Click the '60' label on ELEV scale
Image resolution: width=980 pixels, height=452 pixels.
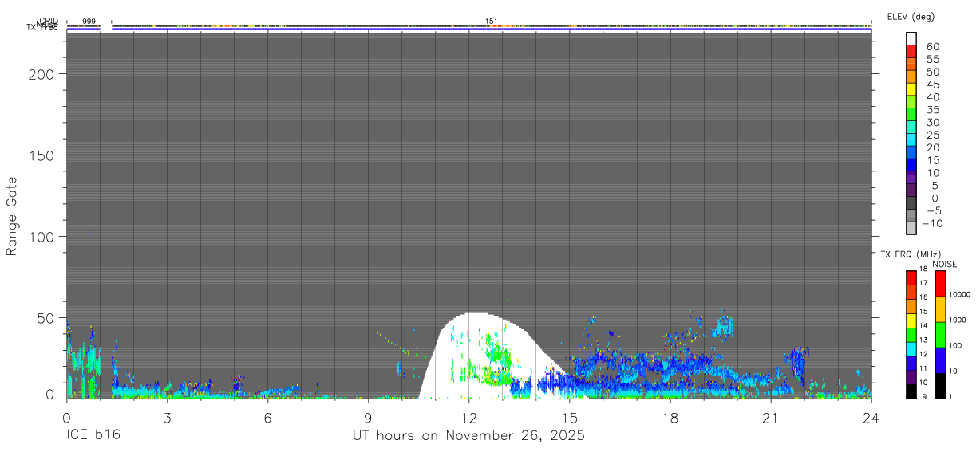933,46
